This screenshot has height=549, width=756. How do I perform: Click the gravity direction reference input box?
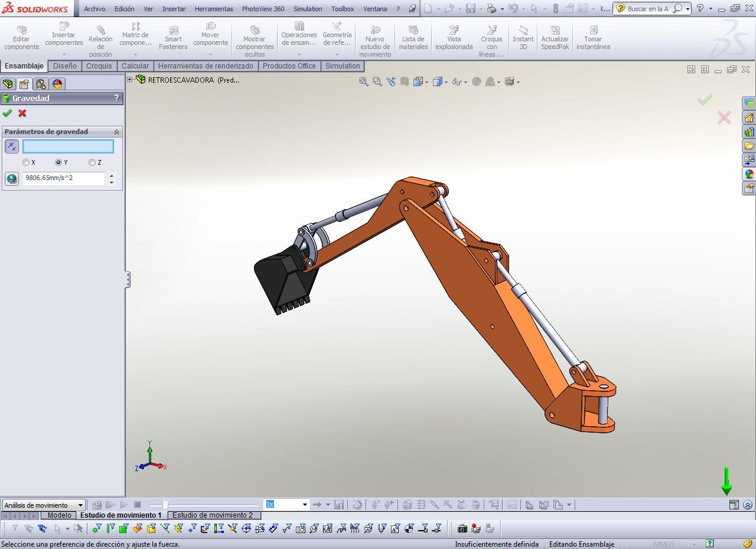coord(68,146)
